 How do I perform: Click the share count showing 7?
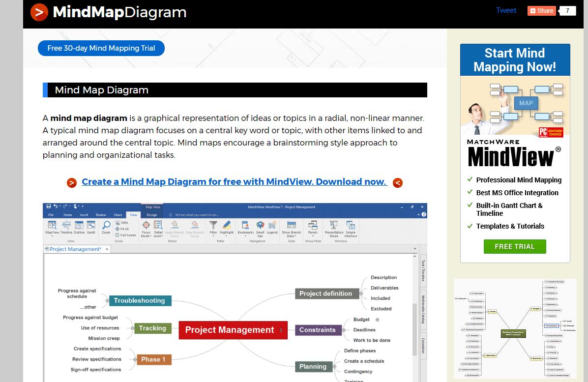coord(567,11)
